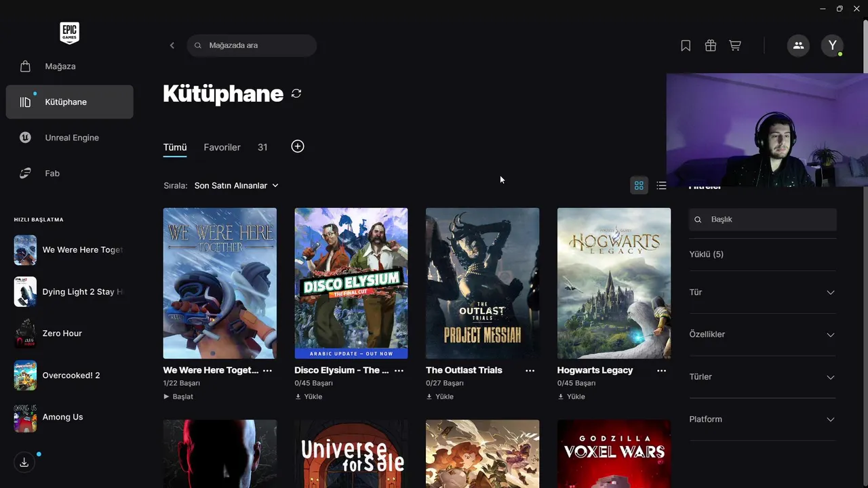The height and width of the screenshot is (488, 868).
Task: Open the Mağaza store section
Action: point(69,66)
